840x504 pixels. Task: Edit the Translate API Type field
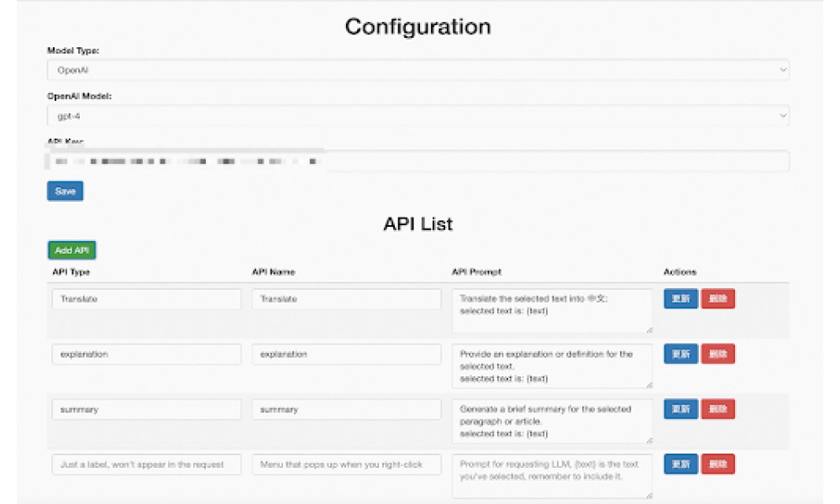tap(146, 299)
